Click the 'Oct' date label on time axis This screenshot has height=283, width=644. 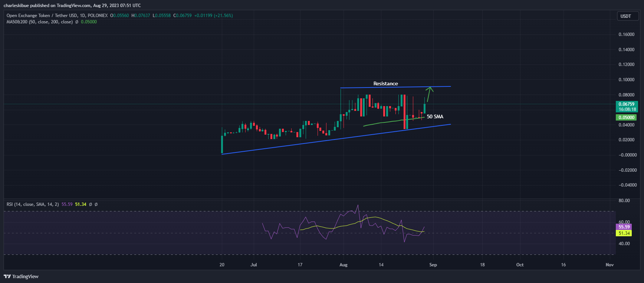point(520,265)
